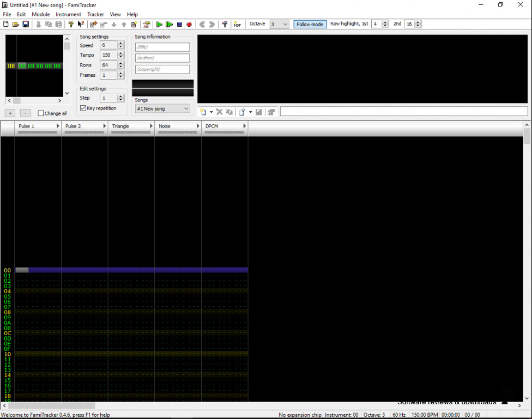The height and width of the screenshot is (419, 532).
Task: Go to the next song
Action: click(x=212, y=24)
